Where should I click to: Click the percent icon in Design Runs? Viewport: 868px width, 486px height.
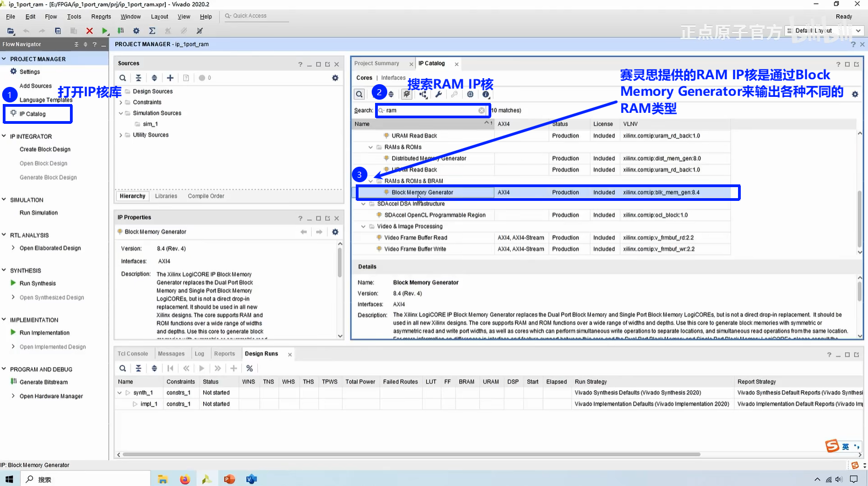click(249, 368)
